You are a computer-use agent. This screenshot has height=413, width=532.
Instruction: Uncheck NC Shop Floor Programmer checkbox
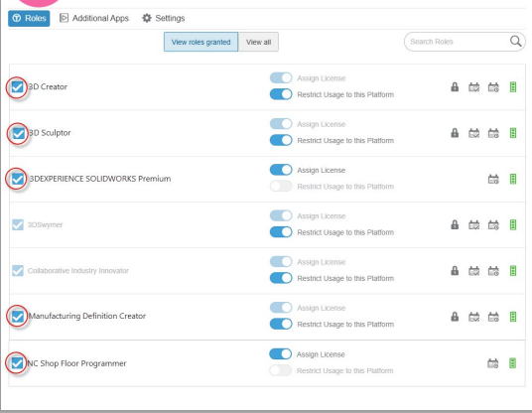17,362
